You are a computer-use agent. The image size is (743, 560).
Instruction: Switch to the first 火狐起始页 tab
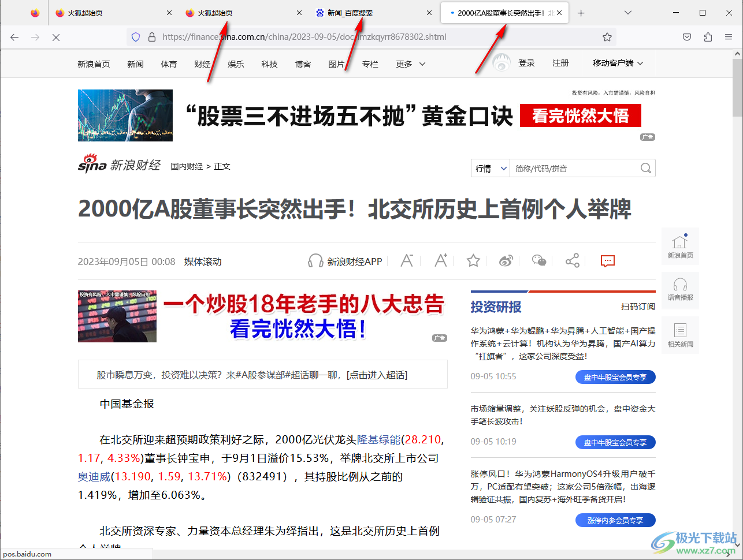[x=114, y=13]
